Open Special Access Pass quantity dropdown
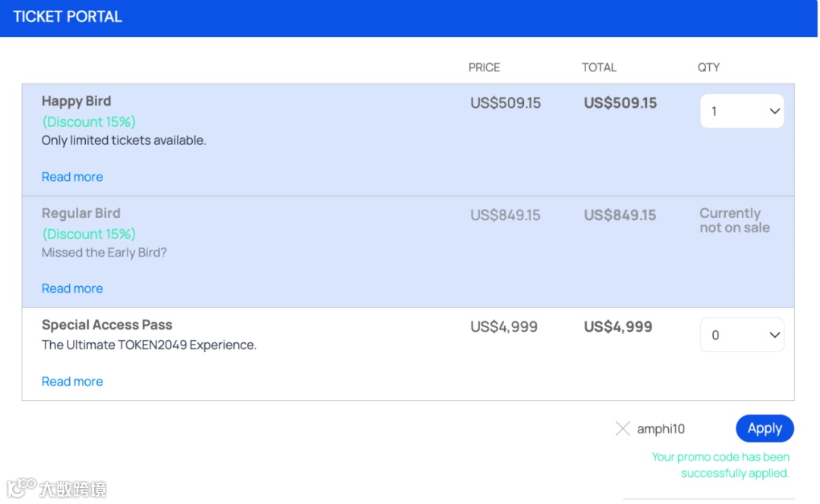 pos(742,335)
